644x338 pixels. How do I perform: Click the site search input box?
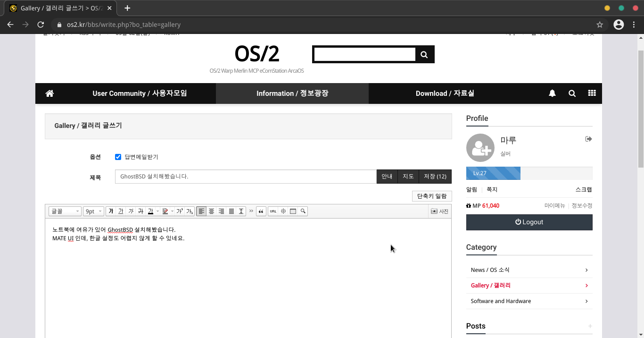[x=364, y=54]
